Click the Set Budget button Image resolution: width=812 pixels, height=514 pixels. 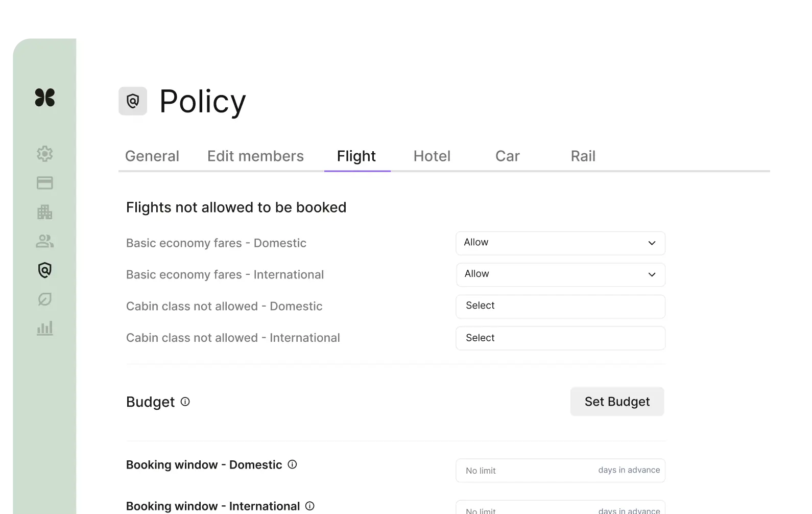click(x=617, y=402)
